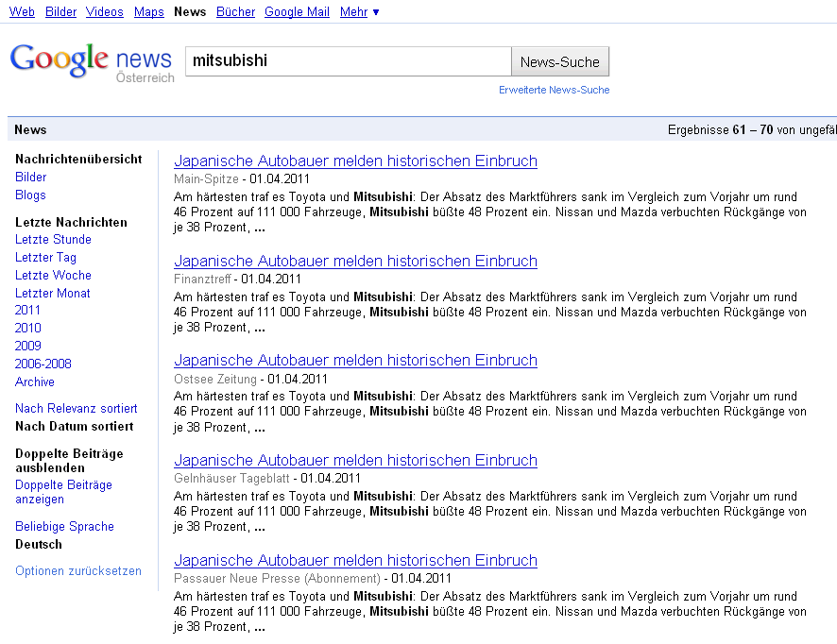This screenshot has height=644, width=837.
Task: Filter results by Letzte Stunde
Action: click(53, 240)
